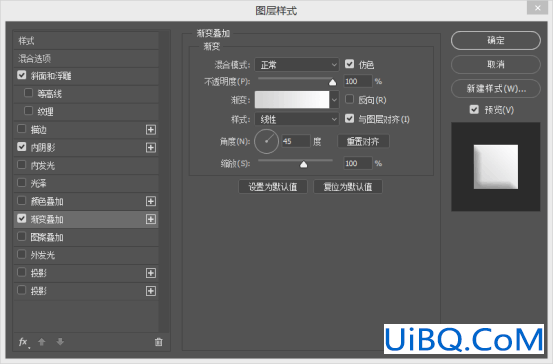Select the 样式 section in left list

(86, 41)
